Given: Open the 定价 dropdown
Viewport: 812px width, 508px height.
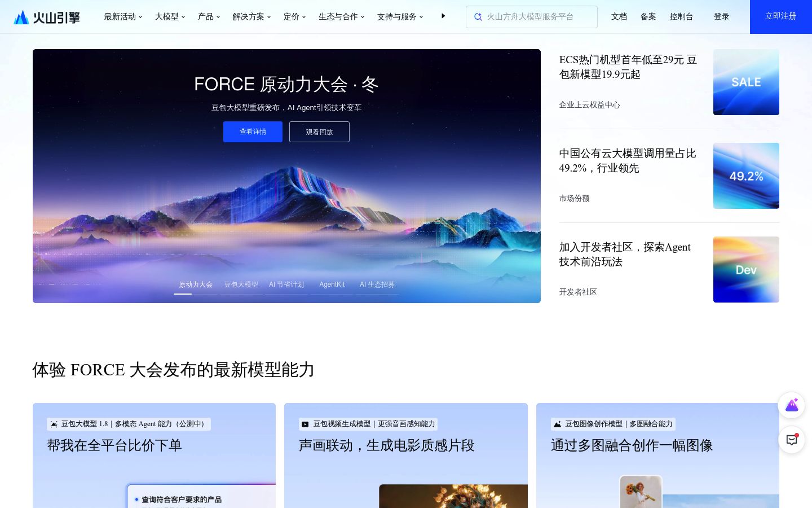Looking at the screenshot, I should pyautogui.click(x=294, y=17).
